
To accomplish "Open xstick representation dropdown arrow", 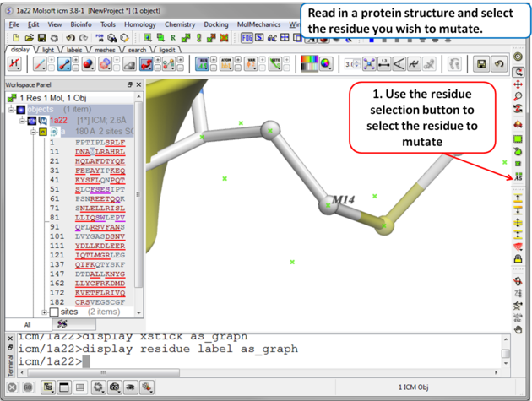I will [x=69, y=68].
